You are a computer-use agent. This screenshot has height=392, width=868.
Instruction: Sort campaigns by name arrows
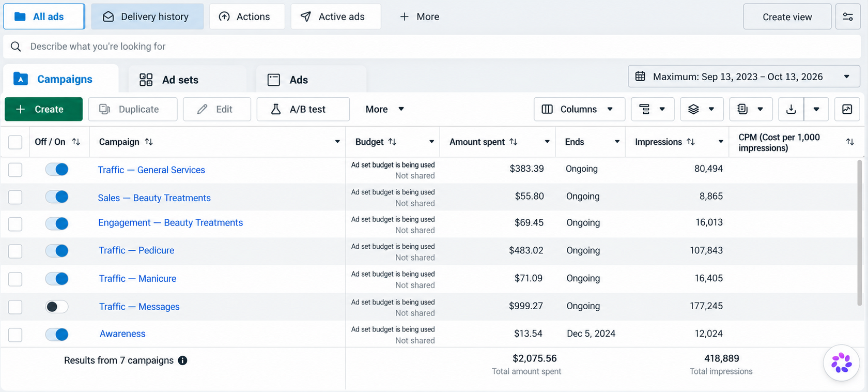(x=149, y=142)
